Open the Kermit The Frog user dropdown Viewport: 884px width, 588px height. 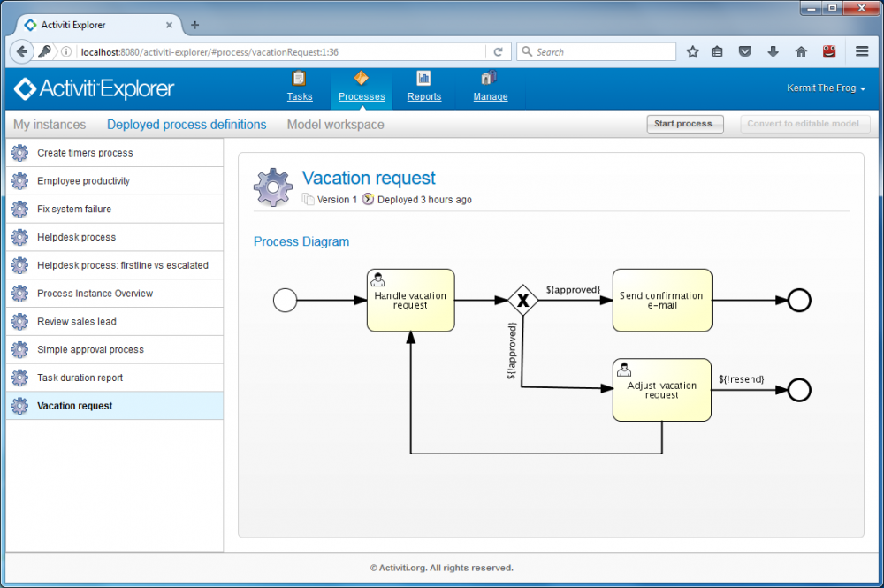click(826, 88)
